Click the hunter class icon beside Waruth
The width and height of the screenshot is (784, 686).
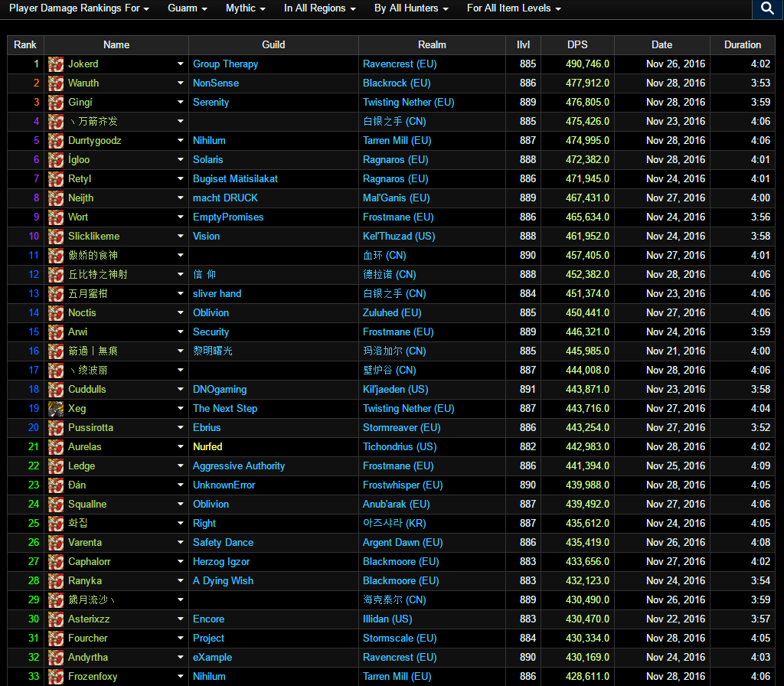point(55,83)
